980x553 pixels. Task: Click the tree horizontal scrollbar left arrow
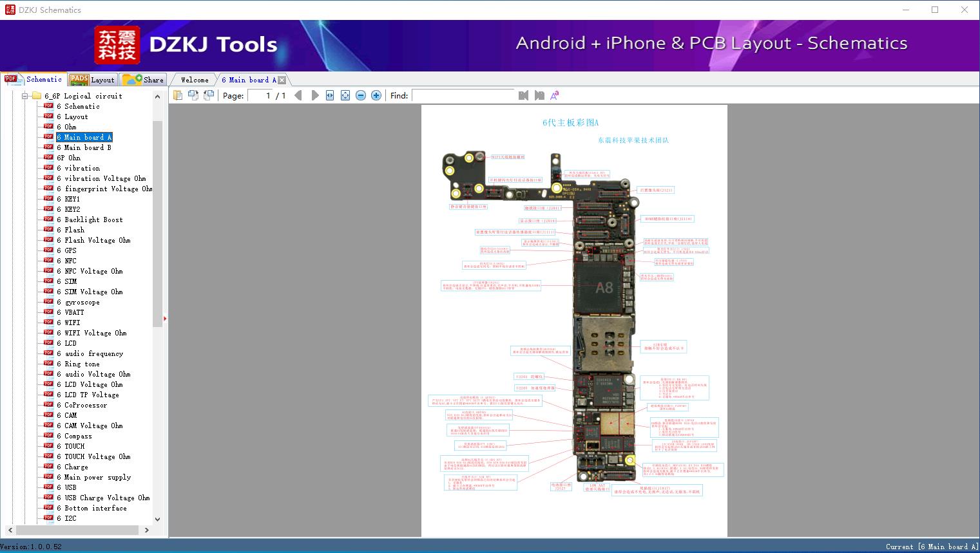point(9,530)
